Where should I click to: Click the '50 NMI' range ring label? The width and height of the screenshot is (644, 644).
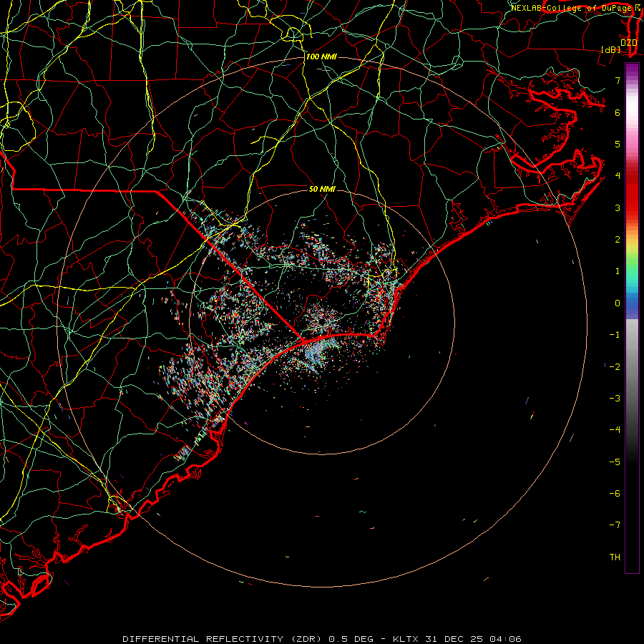tap(322, 189)
